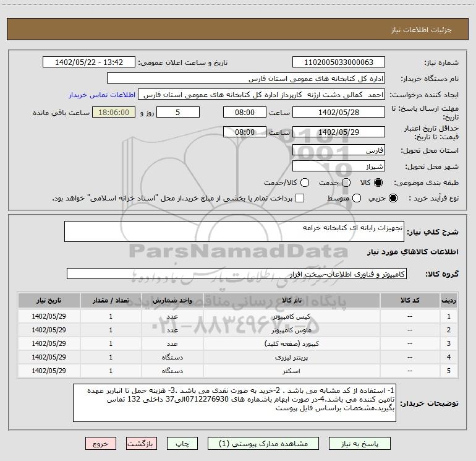Click the دستگاه unit in اسکنر row

coord(172,371)
